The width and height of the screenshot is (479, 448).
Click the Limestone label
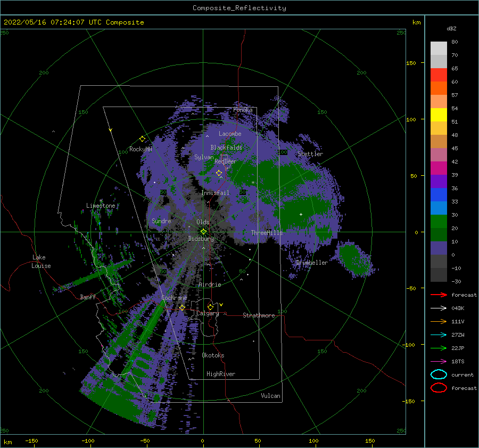(x=101, y=206)
